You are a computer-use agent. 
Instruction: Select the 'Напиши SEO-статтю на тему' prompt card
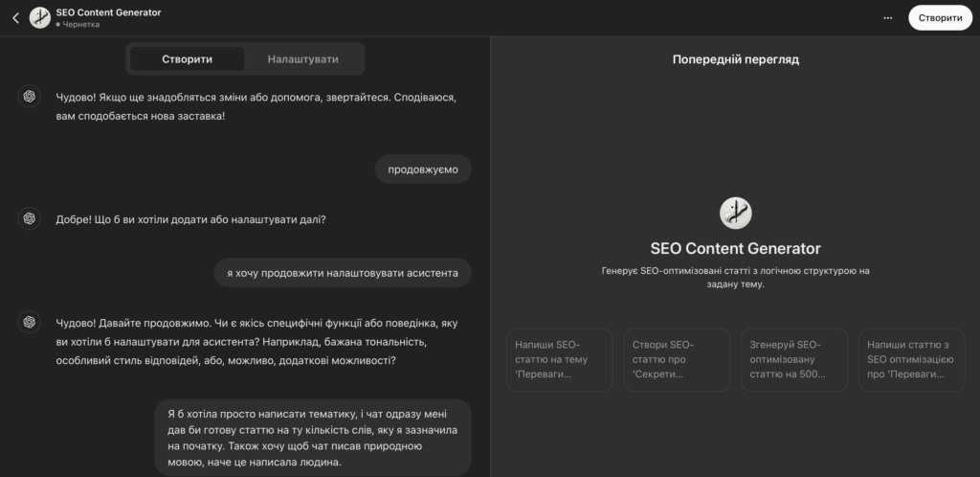click(559, 360)
